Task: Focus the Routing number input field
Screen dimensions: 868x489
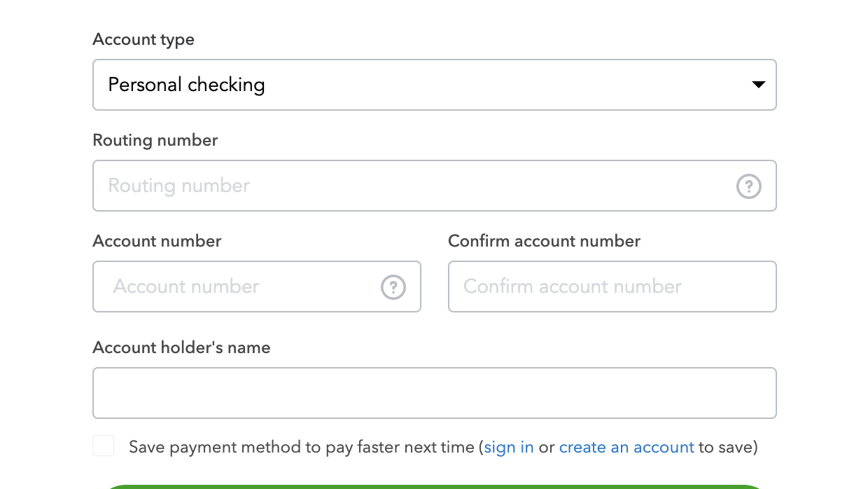Action: 413,186
